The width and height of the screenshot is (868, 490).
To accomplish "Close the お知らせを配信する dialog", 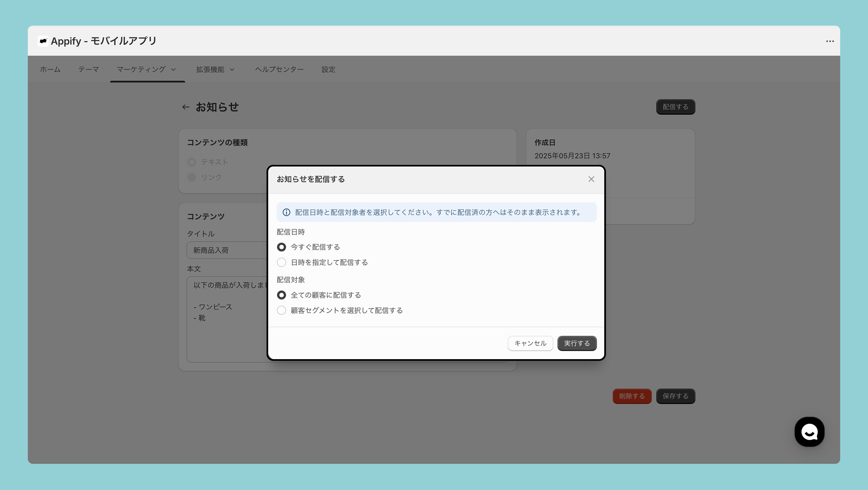I will 591,179.
